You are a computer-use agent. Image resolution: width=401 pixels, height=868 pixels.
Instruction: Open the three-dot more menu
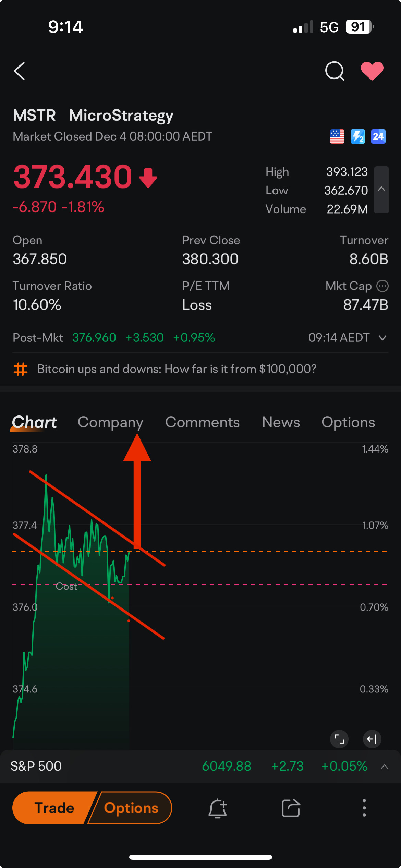(x=364, y=808)
